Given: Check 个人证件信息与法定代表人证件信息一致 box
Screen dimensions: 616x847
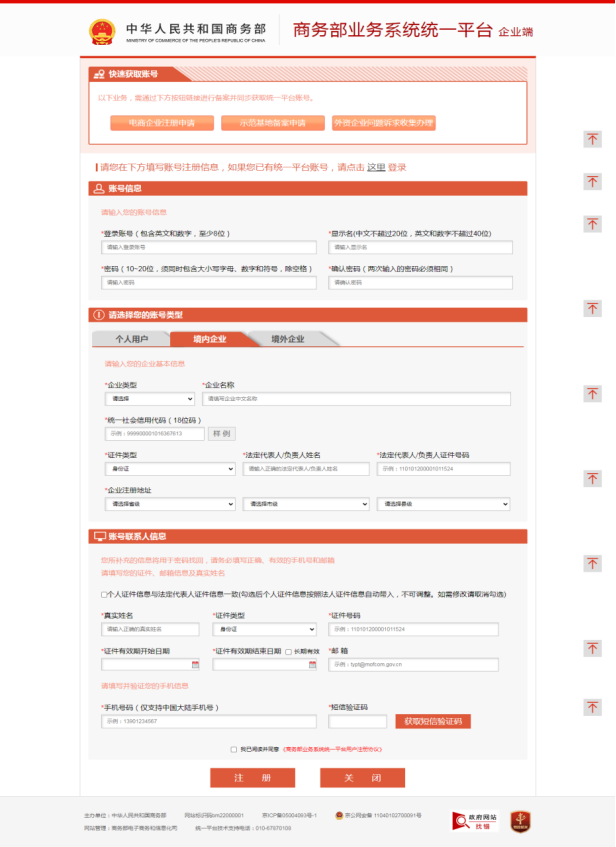Looking at the screenshot, I should pos(103,594).
